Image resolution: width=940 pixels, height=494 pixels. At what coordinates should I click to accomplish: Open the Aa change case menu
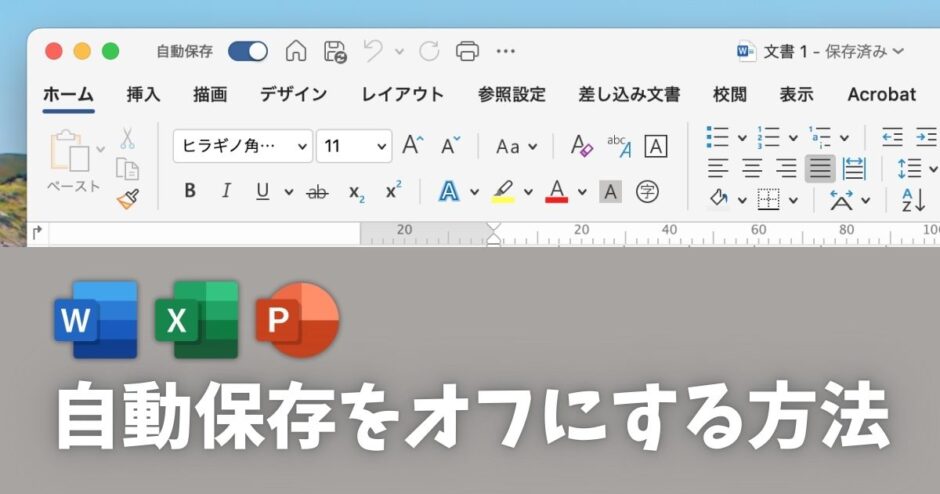(x=516, y=146)
